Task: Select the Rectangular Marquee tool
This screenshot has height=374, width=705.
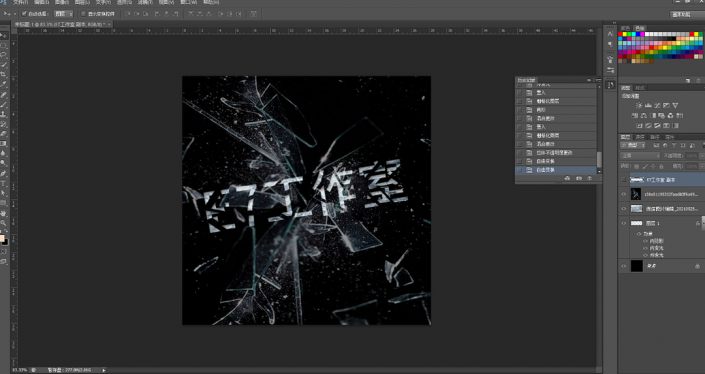Action: tap(4, 45)
